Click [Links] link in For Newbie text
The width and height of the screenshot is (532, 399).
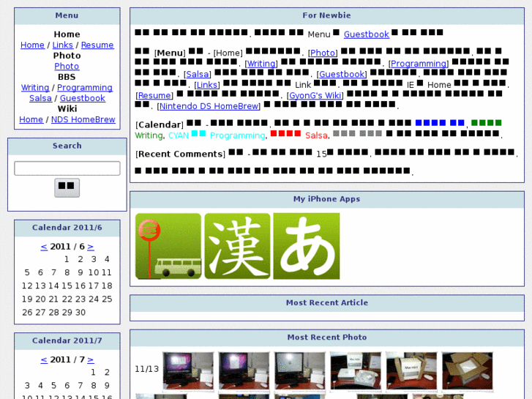207,84
